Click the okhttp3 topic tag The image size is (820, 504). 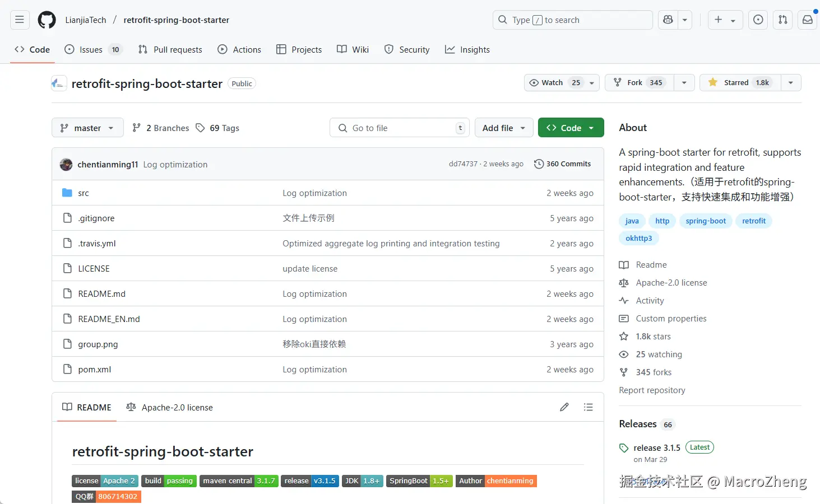coord(639,238)
